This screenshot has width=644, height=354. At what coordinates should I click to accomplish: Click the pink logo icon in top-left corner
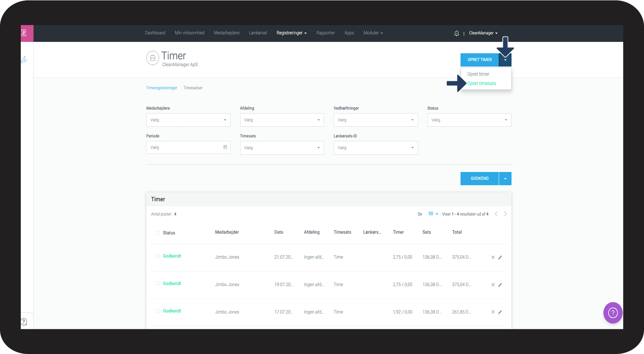pos(24,33)
